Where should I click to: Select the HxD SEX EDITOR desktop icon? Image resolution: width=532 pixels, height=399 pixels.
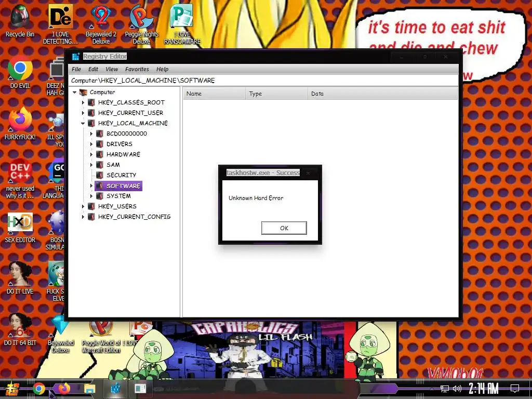[20, 228]
